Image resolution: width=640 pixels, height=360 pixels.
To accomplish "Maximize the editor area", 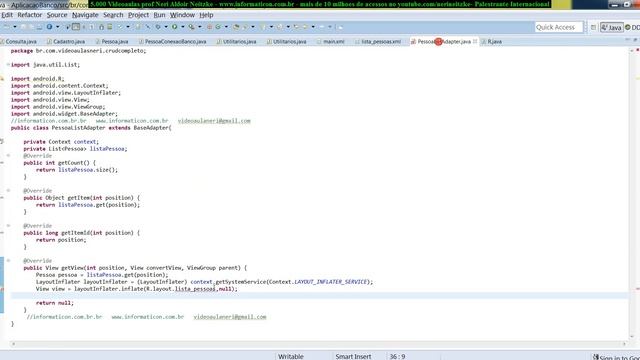I will [635, 40].
